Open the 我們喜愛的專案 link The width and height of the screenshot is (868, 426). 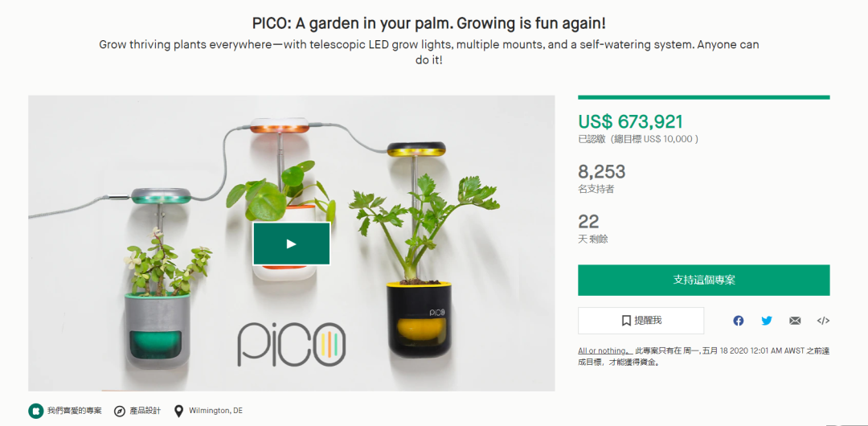coord(74,411)
